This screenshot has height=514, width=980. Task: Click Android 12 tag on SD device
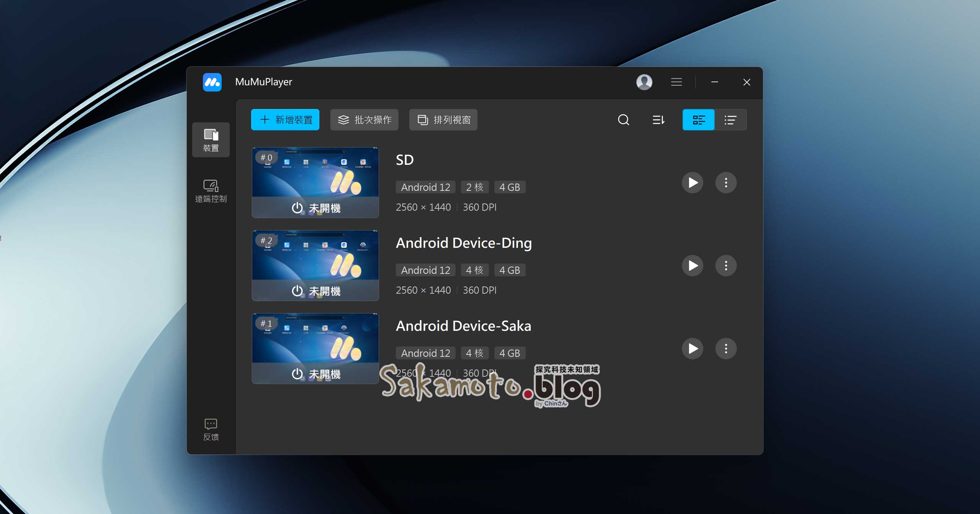[426, 187]
